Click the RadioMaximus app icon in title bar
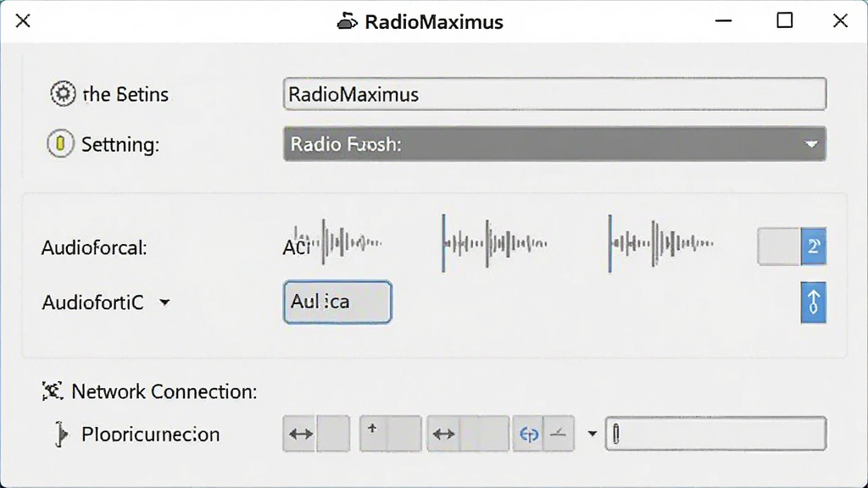This screenshot has height=488, width=868. [347, 21]
